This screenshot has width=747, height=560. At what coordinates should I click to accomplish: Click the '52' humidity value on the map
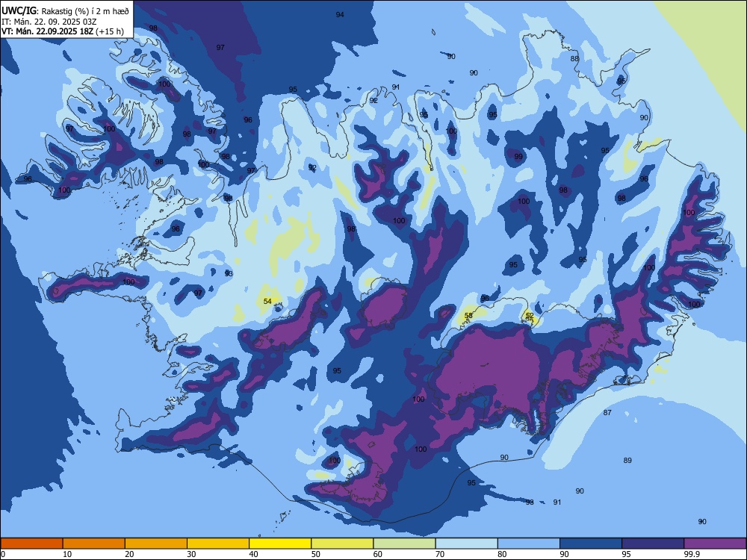530,315
